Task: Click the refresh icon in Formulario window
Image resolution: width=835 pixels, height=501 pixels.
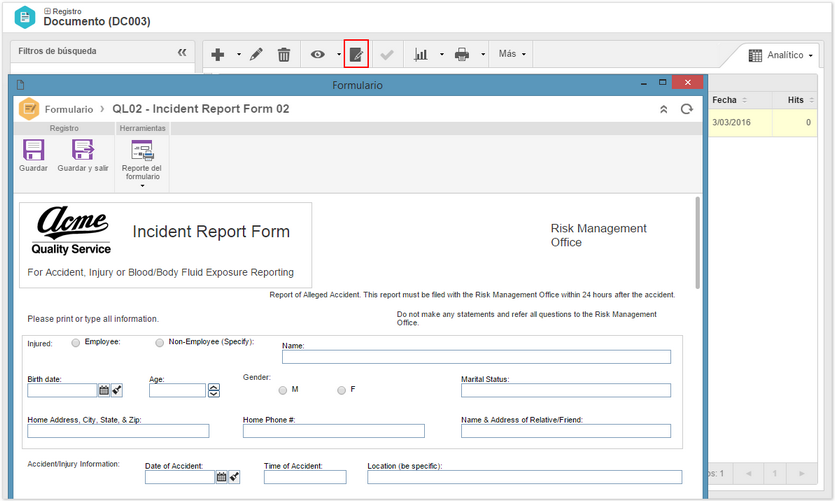Action: point(687,109)
